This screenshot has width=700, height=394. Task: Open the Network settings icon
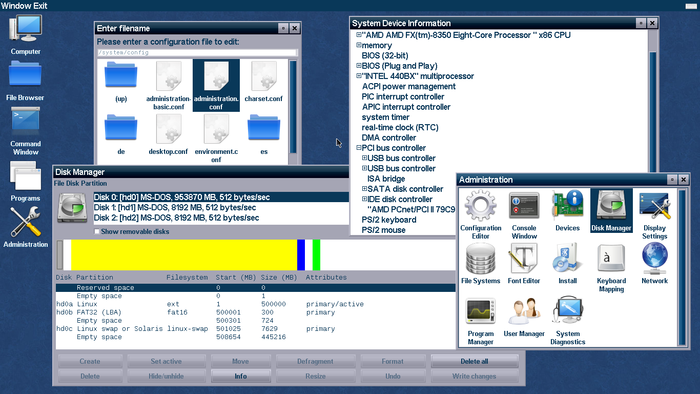654,264
